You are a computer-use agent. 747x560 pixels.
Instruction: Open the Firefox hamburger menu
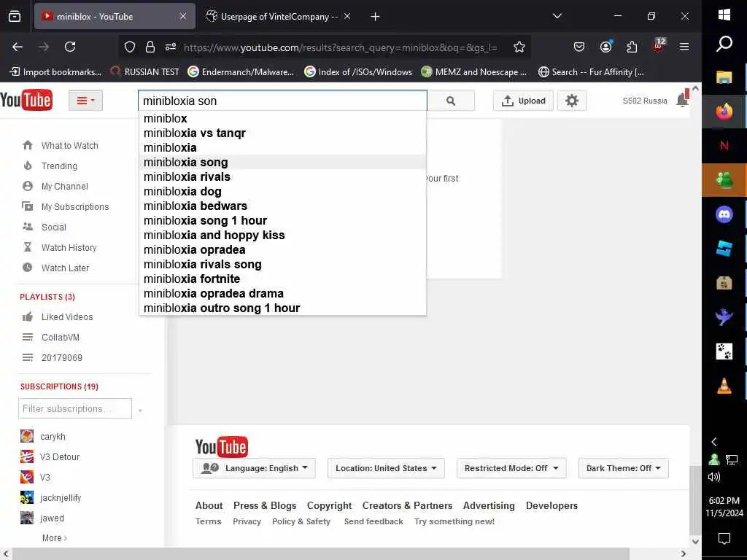684,47
